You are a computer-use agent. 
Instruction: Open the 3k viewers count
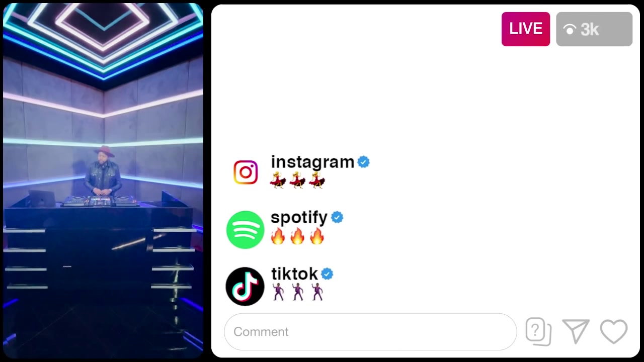[x=594, y=29]
